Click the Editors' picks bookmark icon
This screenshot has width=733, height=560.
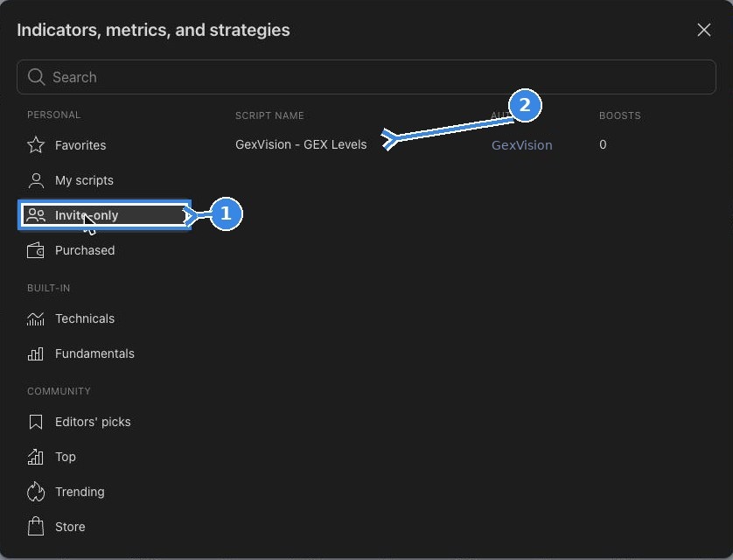[36, 422]
